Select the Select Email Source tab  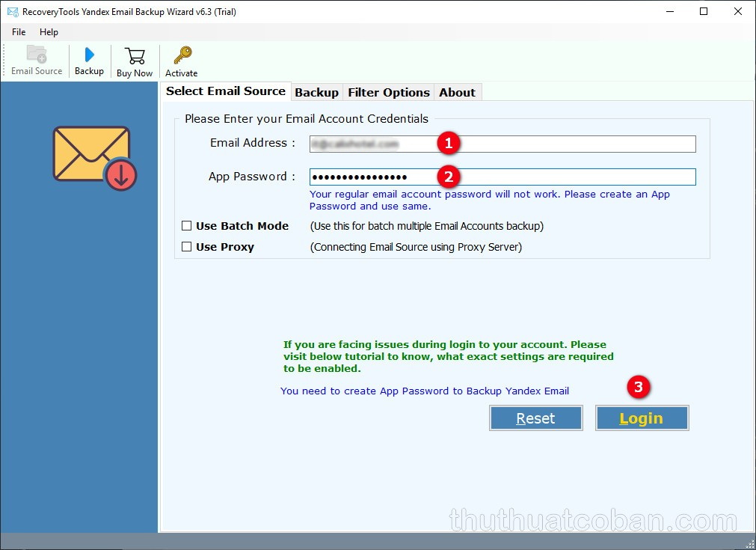[225, 91]
